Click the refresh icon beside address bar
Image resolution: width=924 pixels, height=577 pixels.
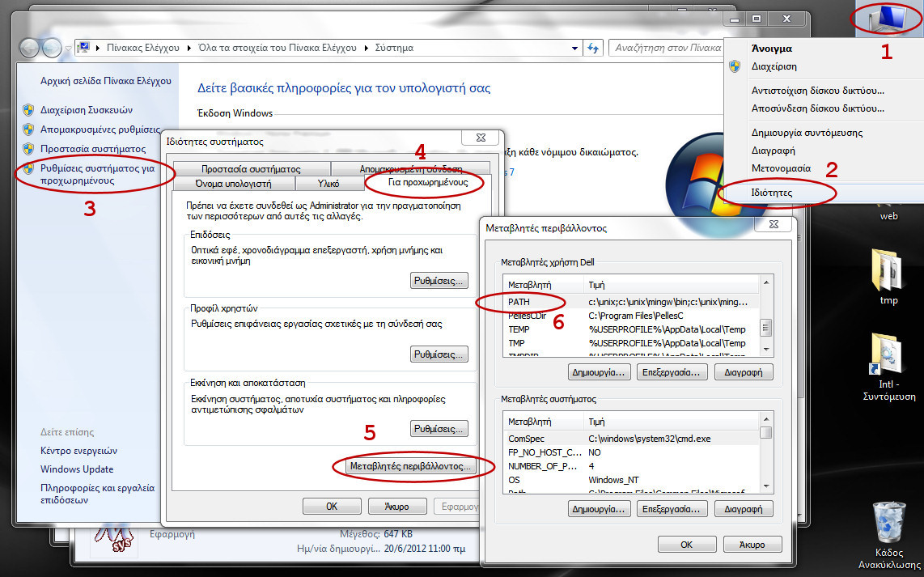[593, 49]
